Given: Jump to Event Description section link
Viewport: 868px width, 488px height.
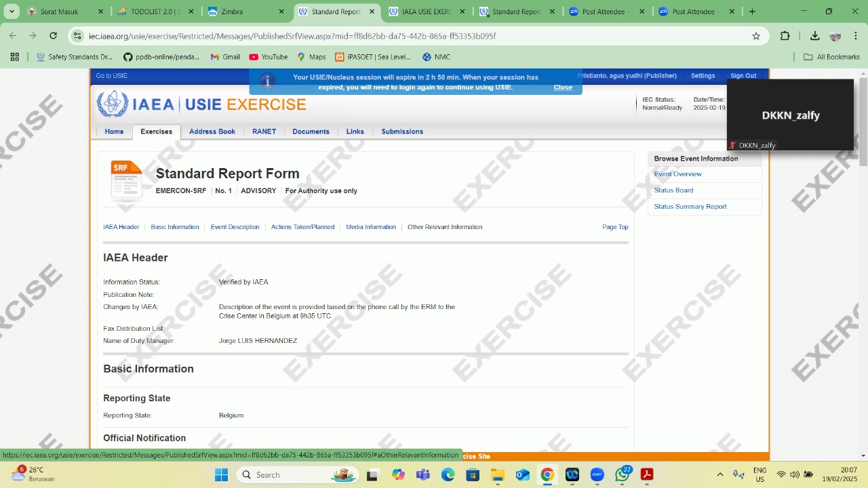Looking at the screenshot, I should point(235,227).
